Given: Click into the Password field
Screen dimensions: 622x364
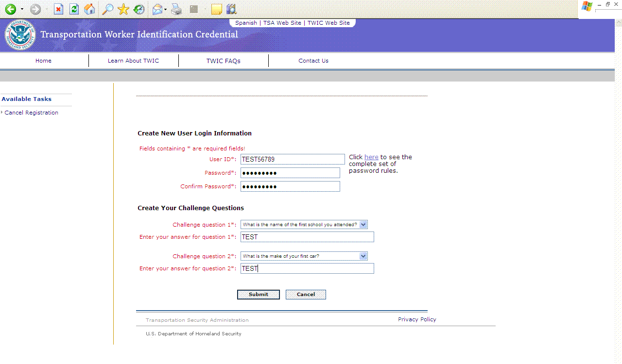Looking at the screenshot, I should click(290, 173).
